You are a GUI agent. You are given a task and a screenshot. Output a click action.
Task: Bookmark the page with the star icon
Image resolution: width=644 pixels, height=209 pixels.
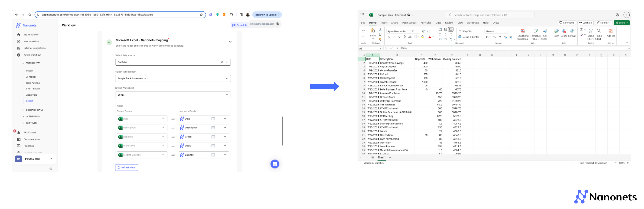click(x=201, y=15)
